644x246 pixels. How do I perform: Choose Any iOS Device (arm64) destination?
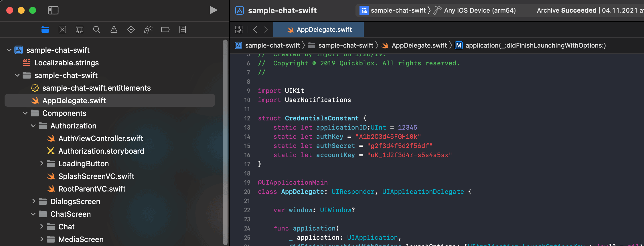point(475,10)
